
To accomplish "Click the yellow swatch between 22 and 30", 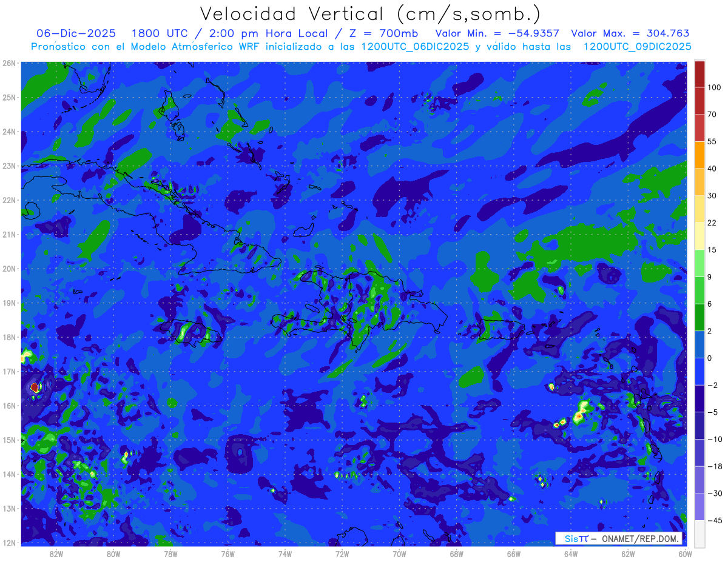I will pyautogui.click(x=699, y=209).
